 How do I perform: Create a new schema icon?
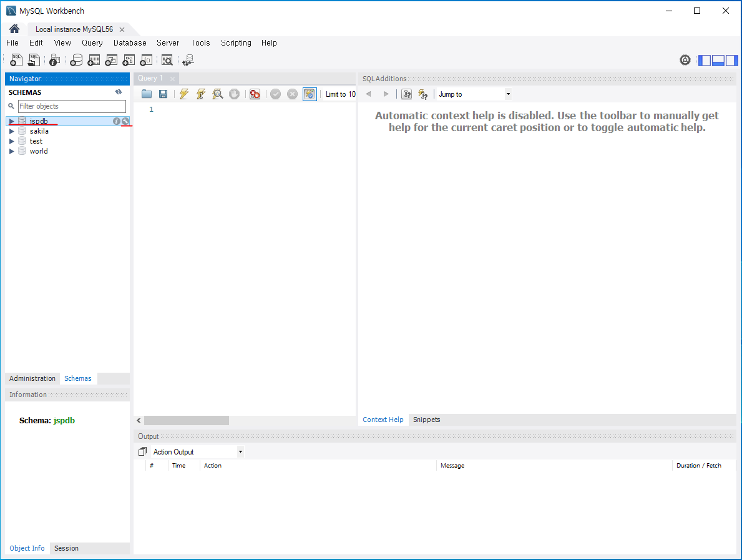click(76, 60)
